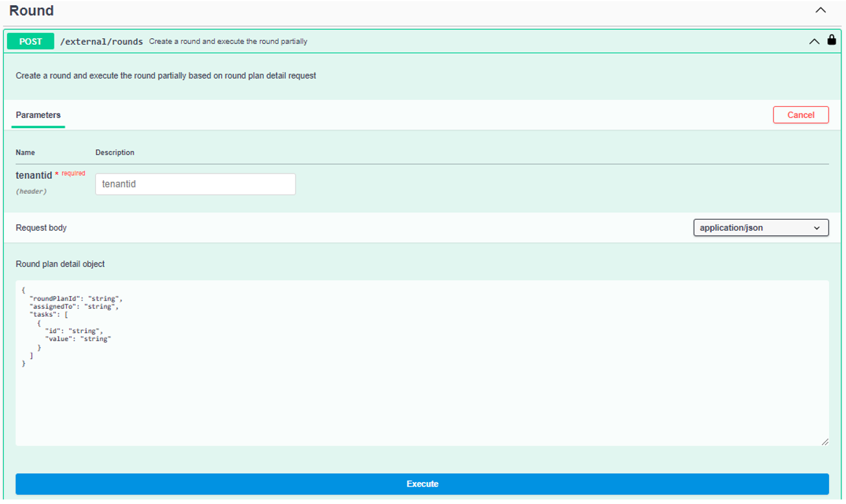Image resolution: width=846 pixels, height=504 pixels.
Task: Click the /external/rounds endpoint path
Action: [101, 41]
